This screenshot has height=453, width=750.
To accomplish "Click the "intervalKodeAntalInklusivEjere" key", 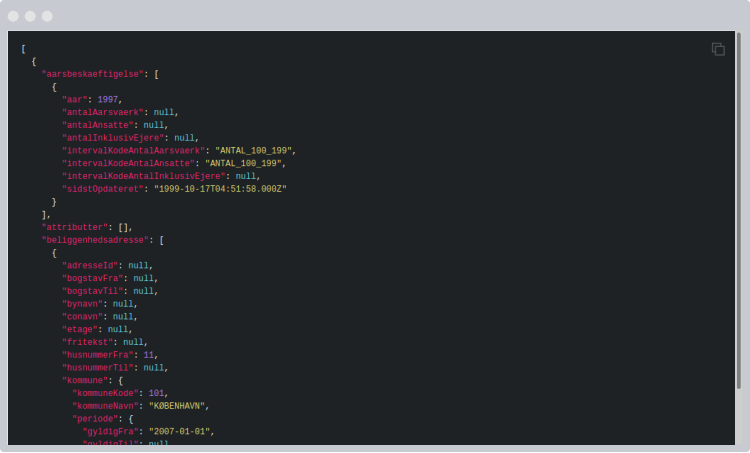I will (143, 177).
